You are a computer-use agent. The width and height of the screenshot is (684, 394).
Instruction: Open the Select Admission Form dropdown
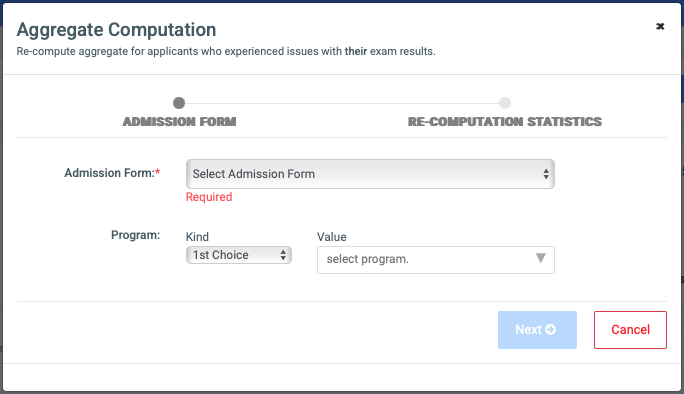point(370,174)
